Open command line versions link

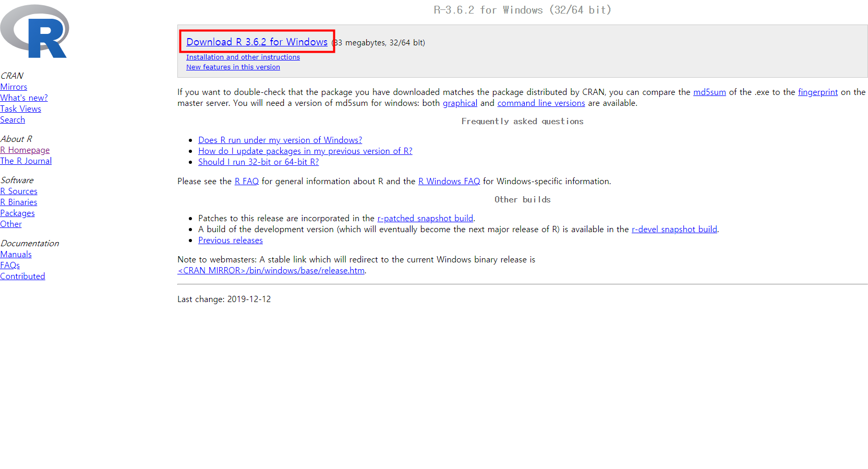click(541, 103)
